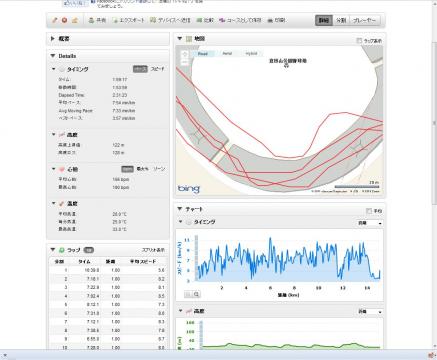Select the プレーヤー player view tab
The height and width of the screenshot is (360, 437).
pyautogui.click(x=365, y=20)
